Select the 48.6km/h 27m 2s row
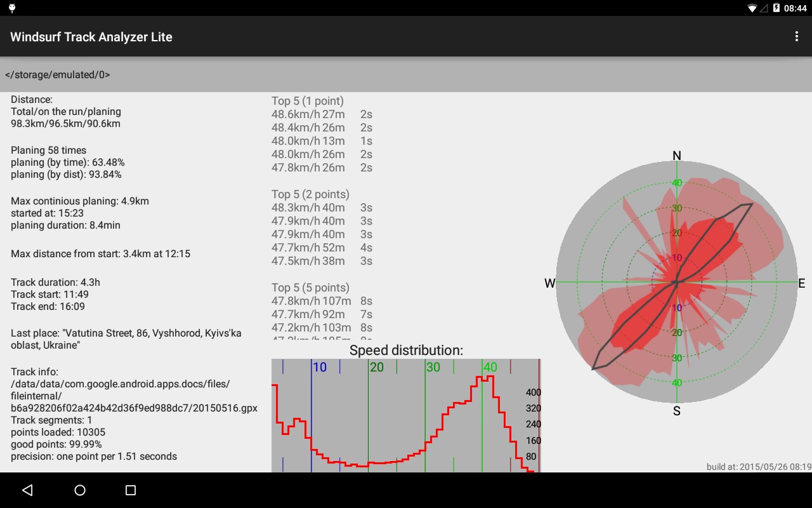This screenshot has height=508, width=812. tap(322, 114)
